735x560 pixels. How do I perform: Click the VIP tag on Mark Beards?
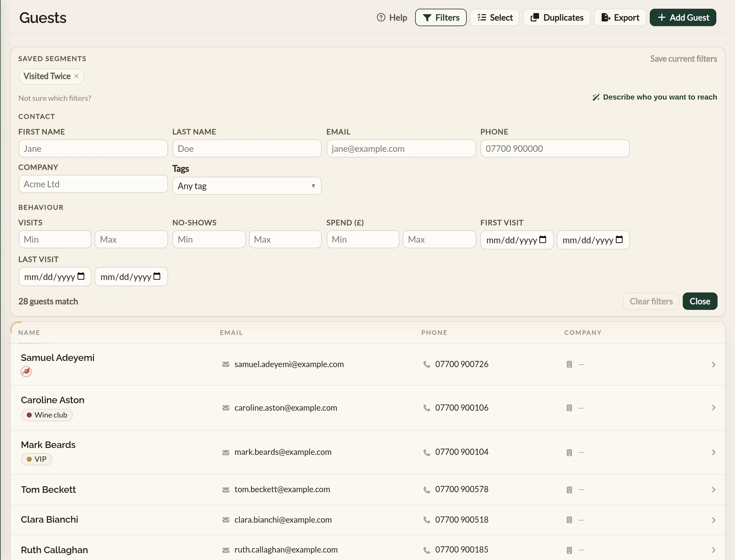pos(36,459)
